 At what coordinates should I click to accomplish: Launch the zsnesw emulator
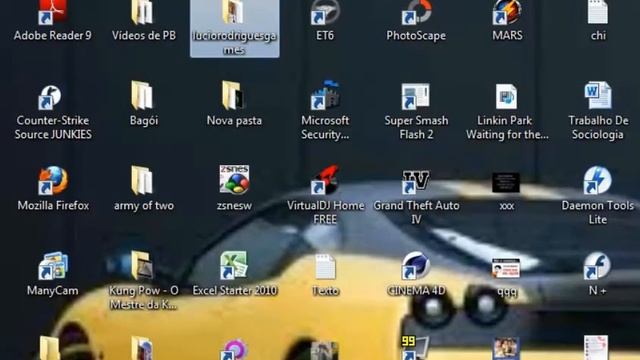click(x=234, y=188)
